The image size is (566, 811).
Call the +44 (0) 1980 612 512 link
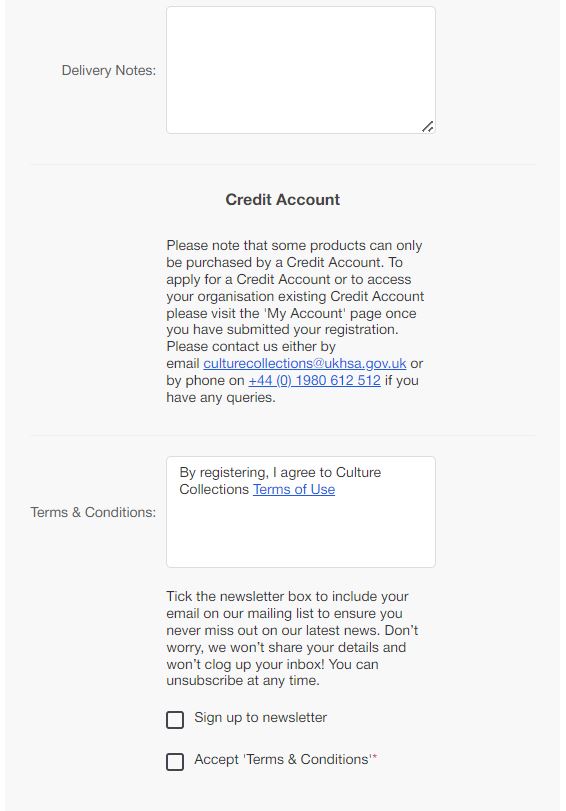315,381
